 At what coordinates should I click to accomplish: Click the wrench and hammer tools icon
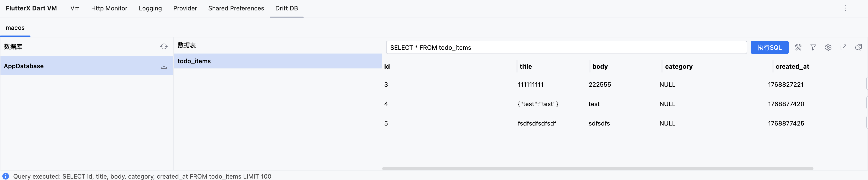tap(798, 47)
